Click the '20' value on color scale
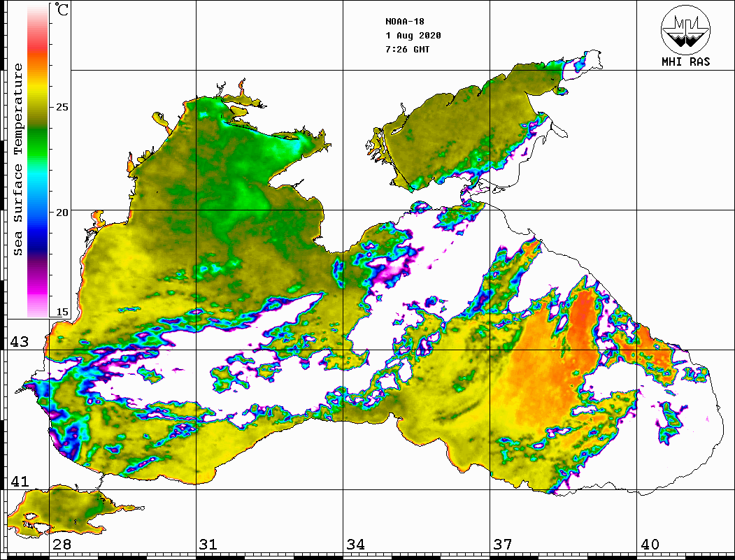735x560 pixels. [x=62, y=213]
